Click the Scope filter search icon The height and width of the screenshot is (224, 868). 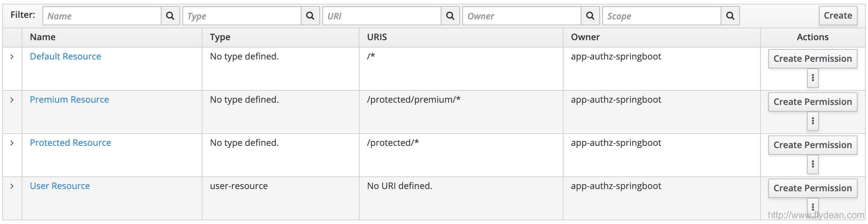(x=730, y=16)
